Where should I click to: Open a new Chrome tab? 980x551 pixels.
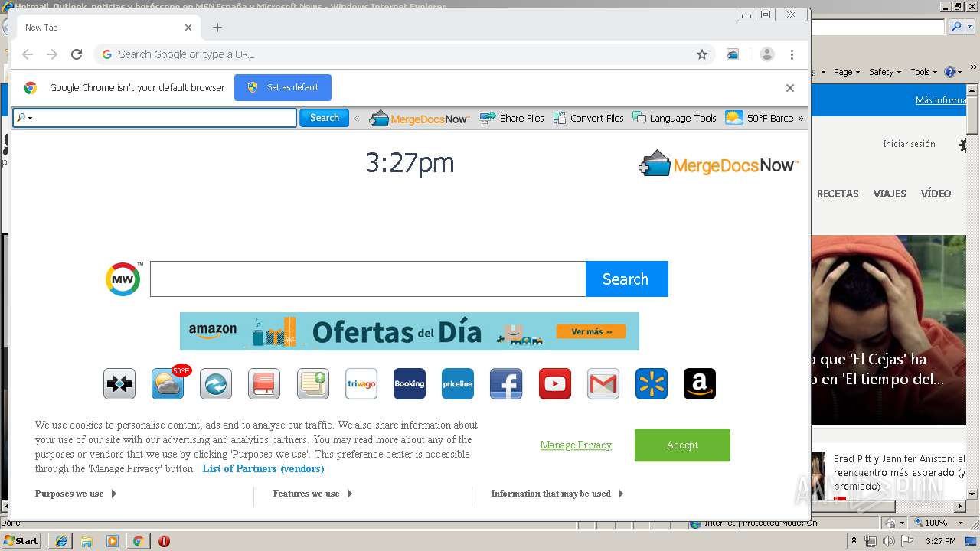[x=217, y=28]
